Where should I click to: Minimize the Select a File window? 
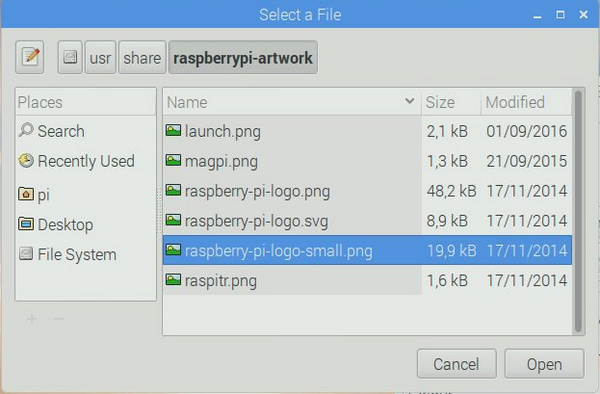537,15
